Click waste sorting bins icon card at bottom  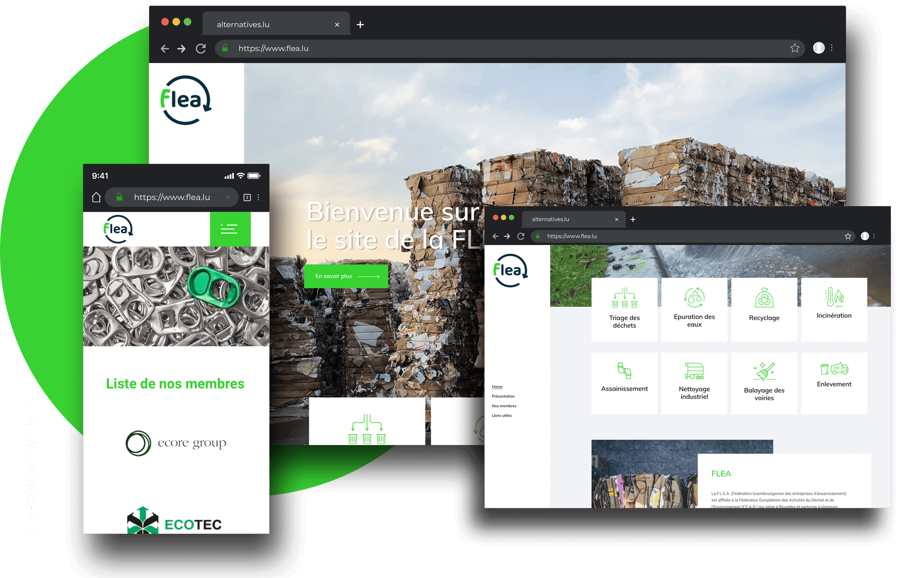pyautogui.click(x=367, y=421)
